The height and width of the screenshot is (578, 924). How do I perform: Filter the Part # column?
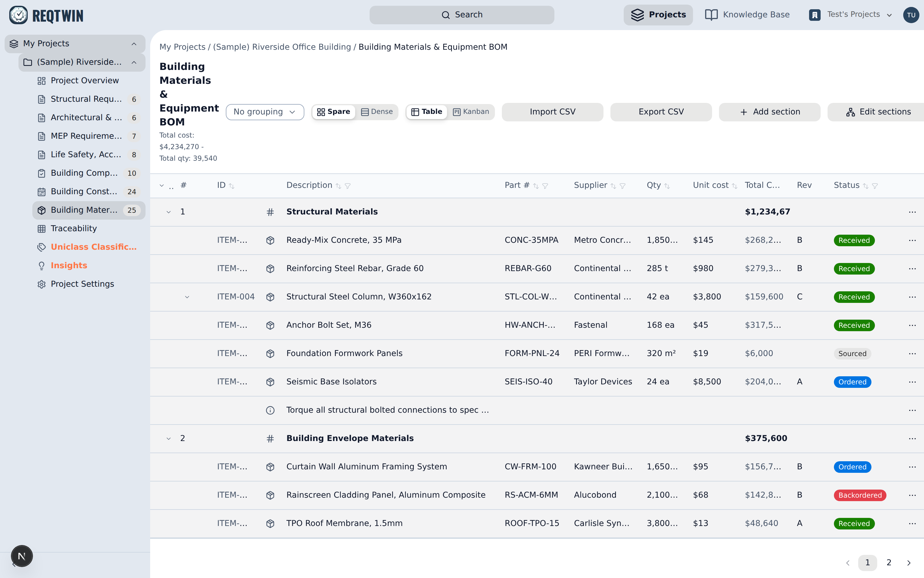click(x=545, y=186)
